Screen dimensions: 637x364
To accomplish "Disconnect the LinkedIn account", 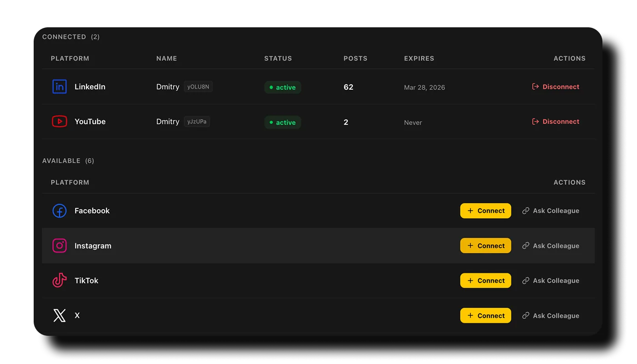I will pyautogui.click(x=556, y=86).
